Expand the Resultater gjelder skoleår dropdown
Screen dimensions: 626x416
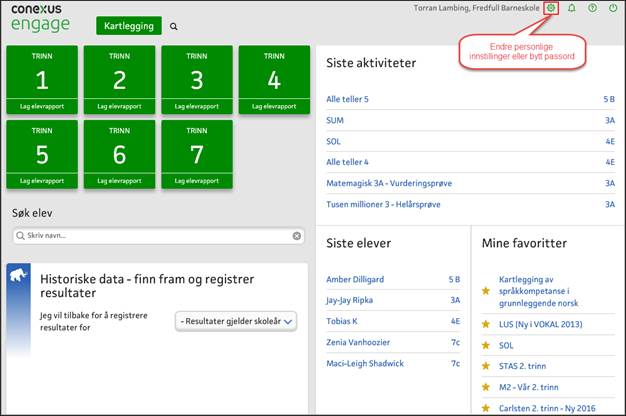coord(236,321)
